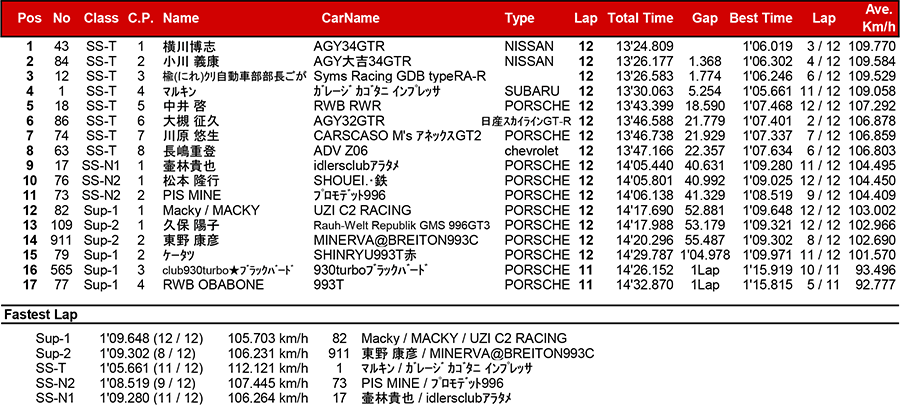Screen dimensions: 900x405
Task: Click the 'Pos' column header
Action: point(29,18)
